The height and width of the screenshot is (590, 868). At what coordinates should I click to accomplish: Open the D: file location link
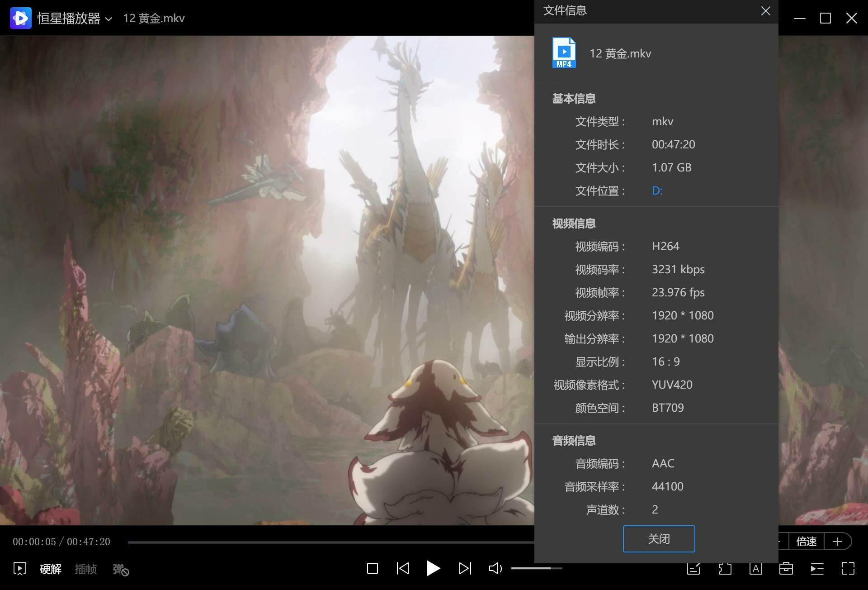coord(657,190)
